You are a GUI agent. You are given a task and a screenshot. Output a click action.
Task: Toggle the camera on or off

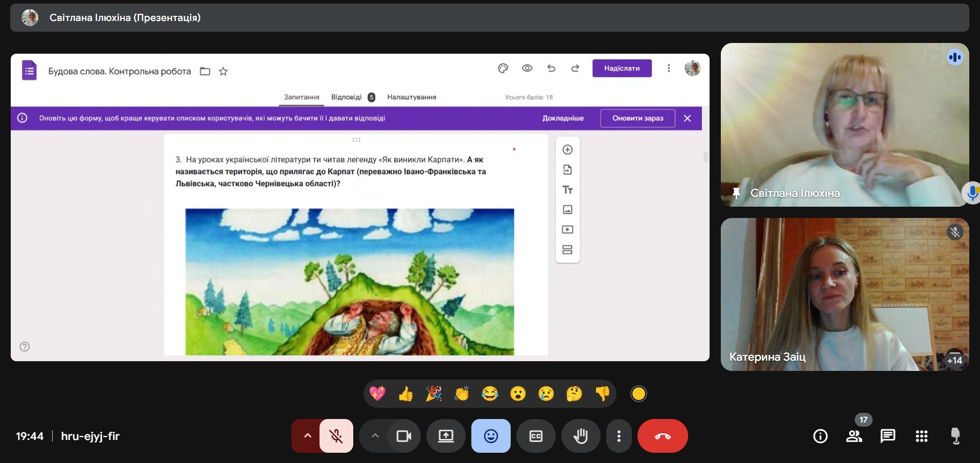pyautogui.click(x=404, y=436)
